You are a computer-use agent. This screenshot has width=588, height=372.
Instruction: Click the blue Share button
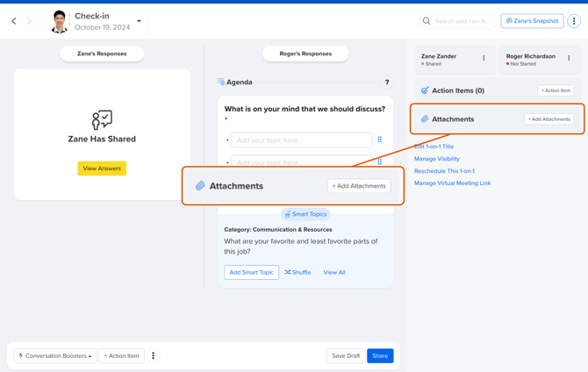379,356
